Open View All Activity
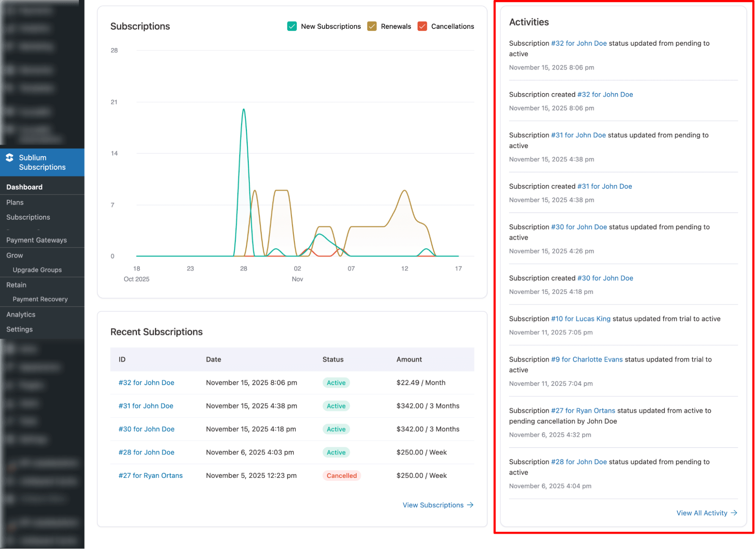The height and width of the screenshot is (549, 756). (702, 513)
